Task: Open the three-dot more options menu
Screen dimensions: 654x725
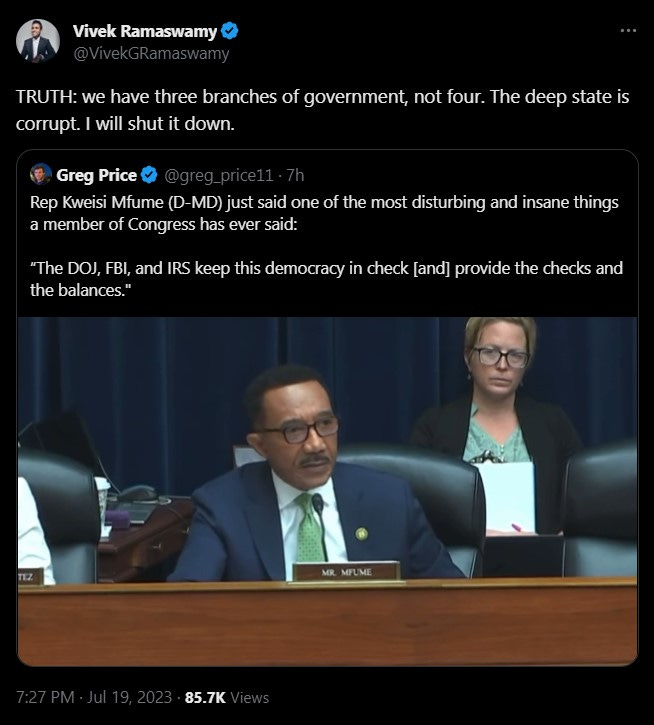Action: point(628,31)
